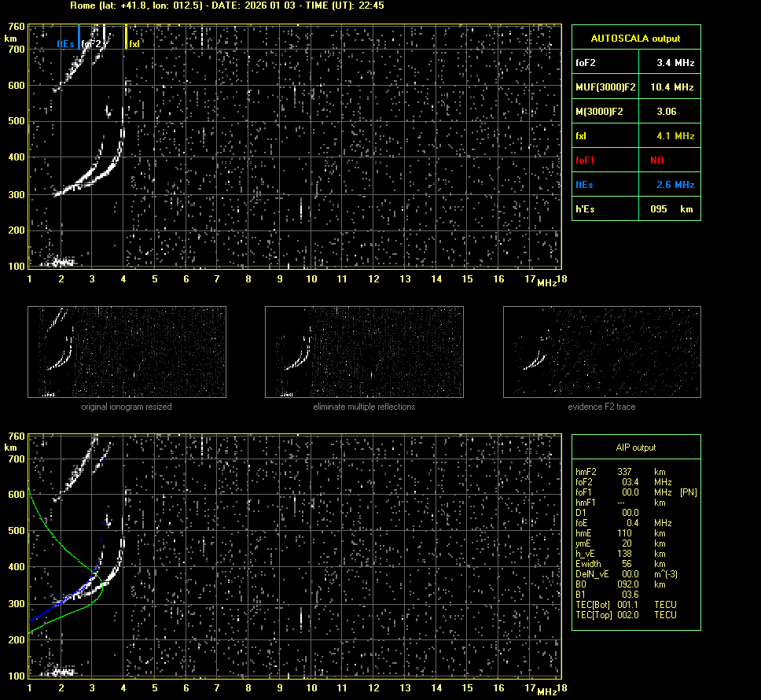761x700 pixels.
Task: Select the 'eliminate multiple reflections' thumbnail
Action: click(x=364, y=352)
